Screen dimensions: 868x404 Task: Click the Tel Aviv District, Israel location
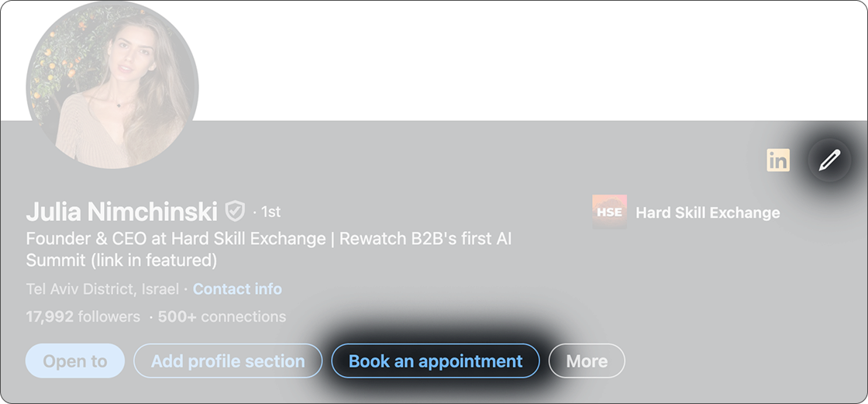tap(102, 289)
